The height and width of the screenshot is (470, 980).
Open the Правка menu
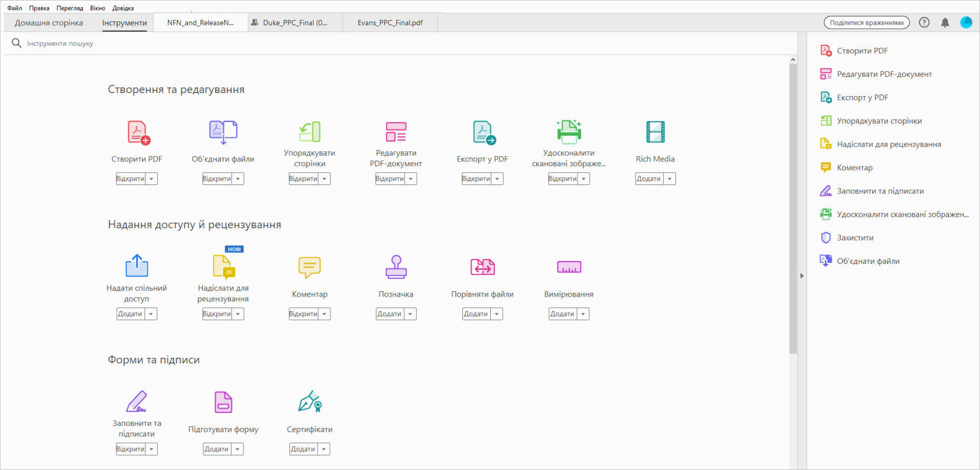39,8
